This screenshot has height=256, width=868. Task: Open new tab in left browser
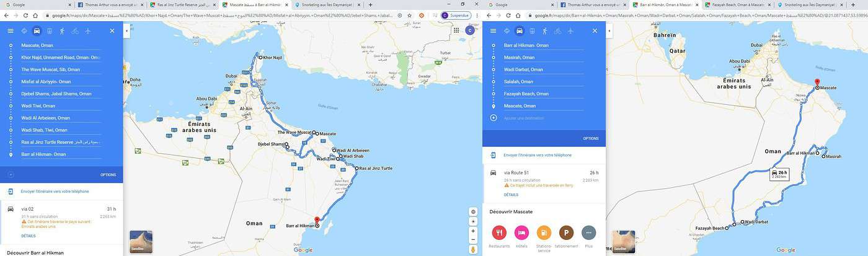click(370, 4)
